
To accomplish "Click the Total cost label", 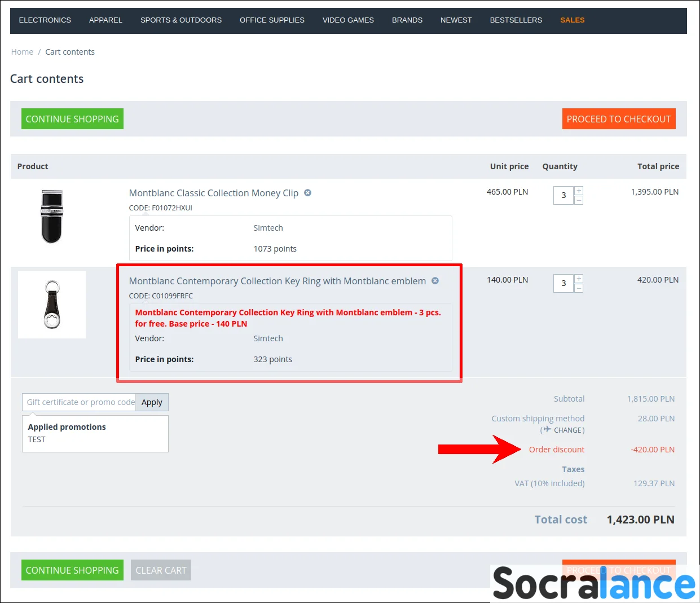I will pos(561,520).
